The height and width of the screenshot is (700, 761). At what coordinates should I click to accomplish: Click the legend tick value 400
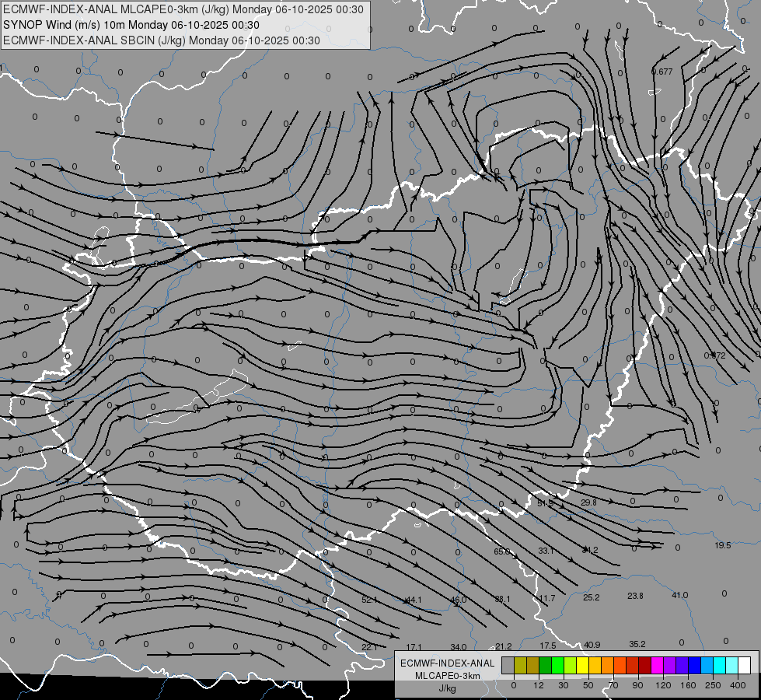tap(738, 685)
